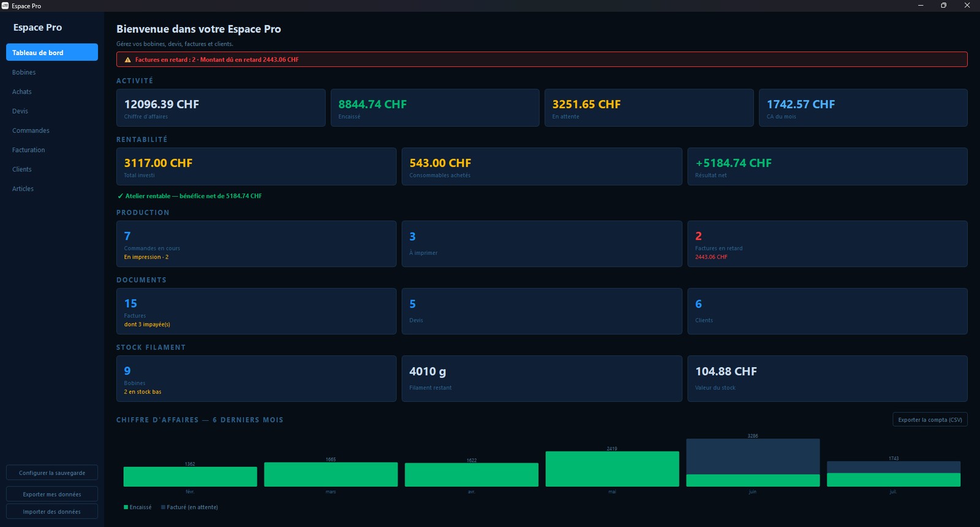Click the Espace Pro app icon in title bar
Viewport: 980px width, 527px height.
5,6
